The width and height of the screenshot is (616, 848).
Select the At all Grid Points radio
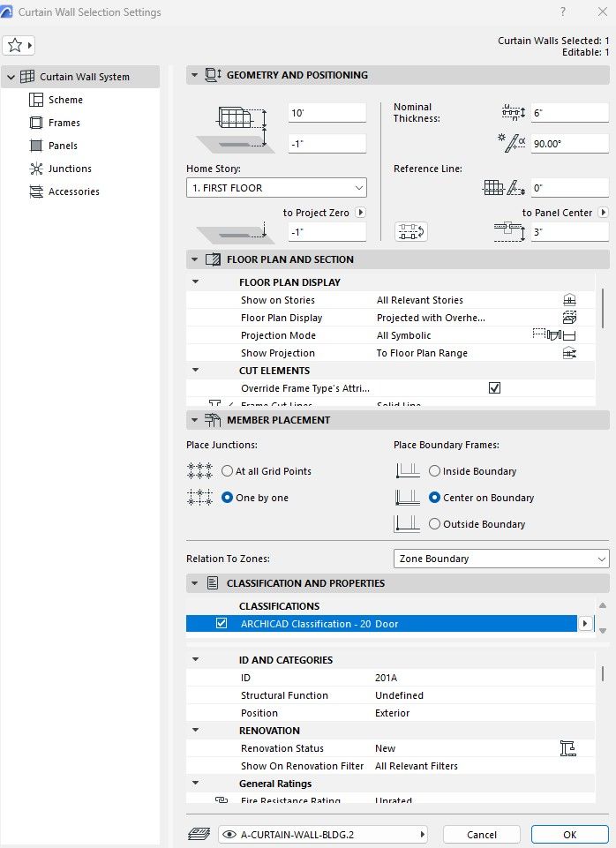[x=227, y=471]
